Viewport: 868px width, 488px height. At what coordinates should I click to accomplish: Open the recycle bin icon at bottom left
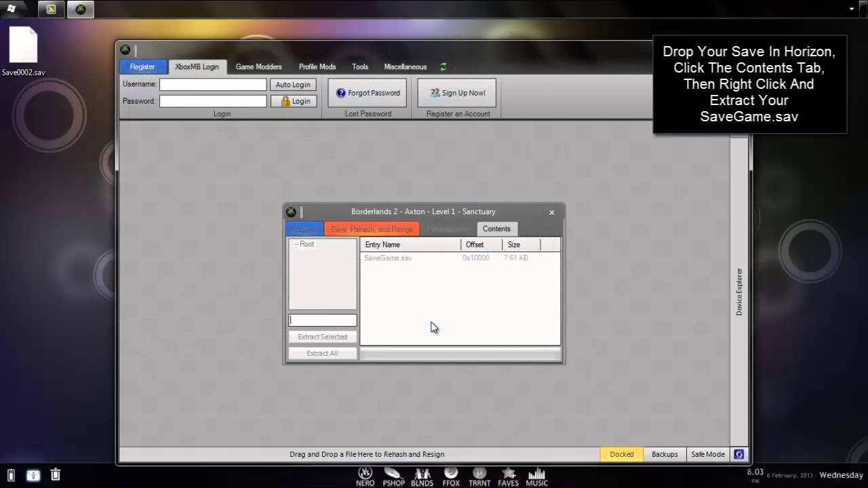56,475
